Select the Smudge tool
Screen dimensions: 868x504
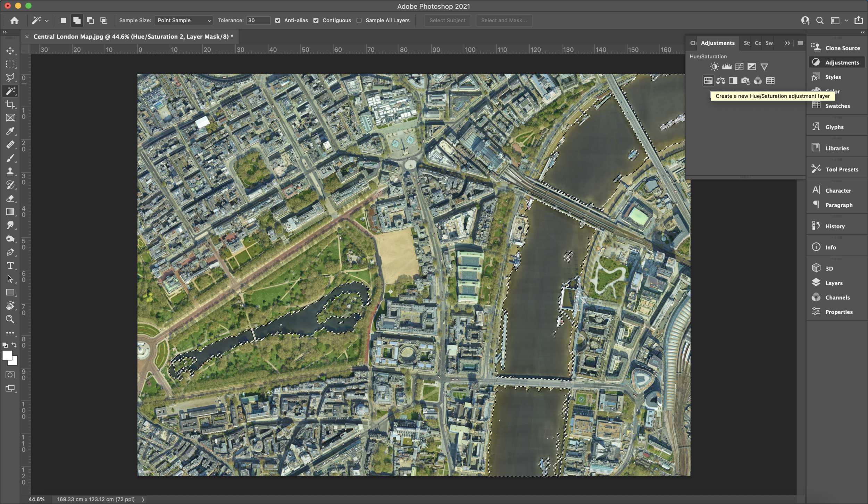[10, 225]
